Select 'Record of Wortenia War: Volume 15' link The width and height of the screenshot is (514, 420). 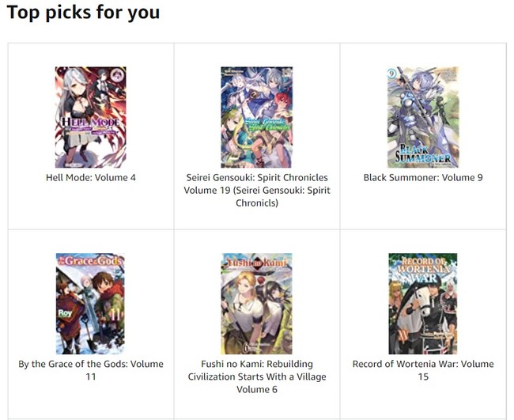click(x=423, y=370)
